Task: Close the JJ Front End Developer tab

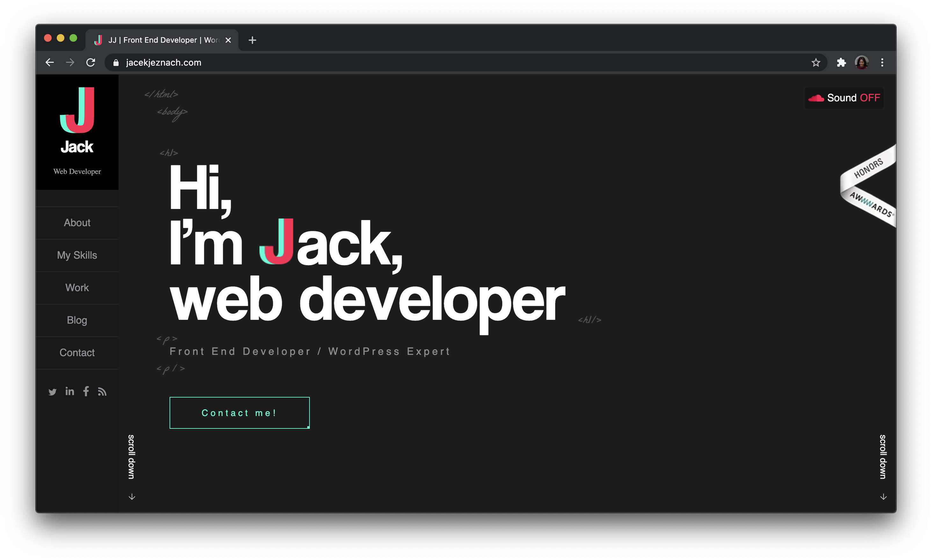Action: [x=228, y=40]
